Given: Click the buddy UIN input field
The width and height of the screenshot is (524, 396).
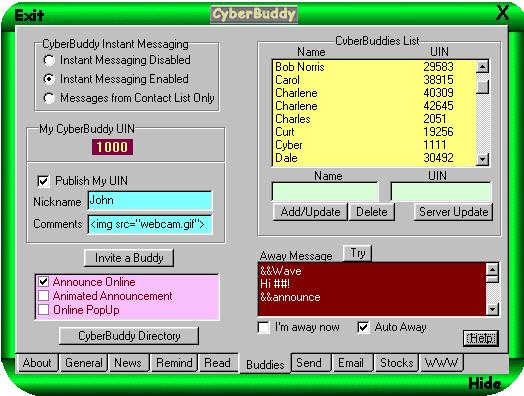Looking at the screenshot, I should click(441, 192).
